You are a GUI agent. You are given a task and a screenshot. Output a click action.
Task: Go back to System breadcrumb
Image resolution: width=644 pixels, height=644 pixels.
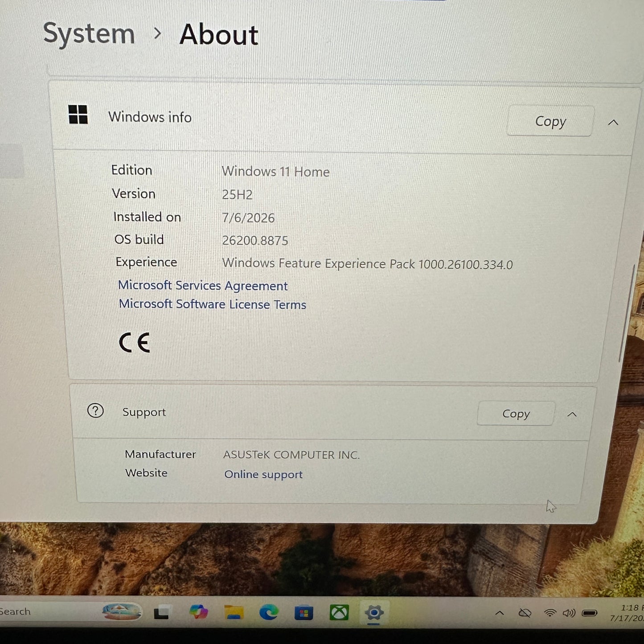point(89,34)
